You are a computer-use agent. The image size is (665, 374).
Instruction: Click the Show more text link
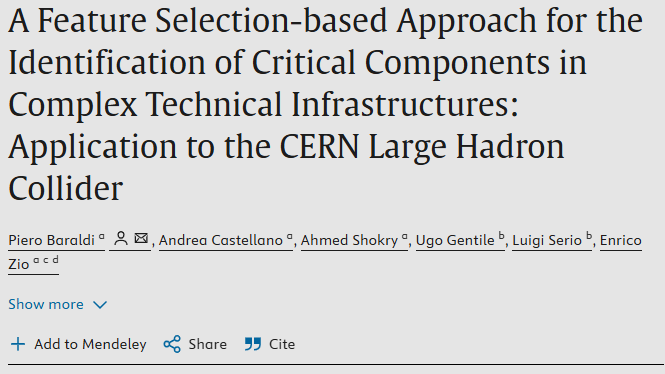pos(46,304)
